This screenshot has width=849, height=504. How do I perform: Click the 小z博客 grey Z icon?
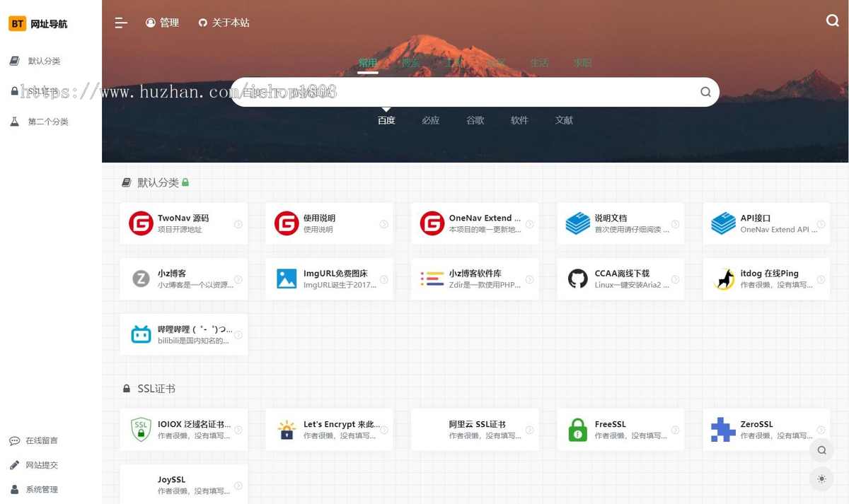click(x=141, y=279)
